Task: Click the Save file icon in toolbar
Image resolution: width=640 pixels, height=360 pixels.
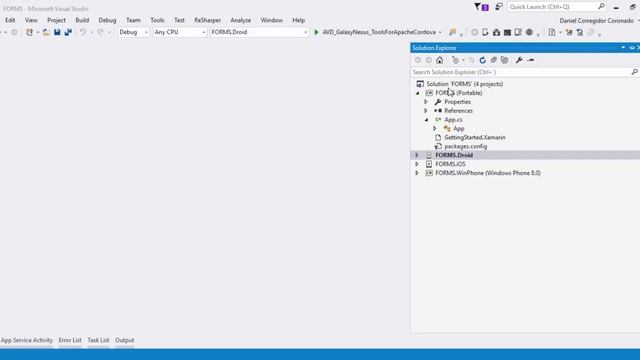Action: (x=57, y=32)
